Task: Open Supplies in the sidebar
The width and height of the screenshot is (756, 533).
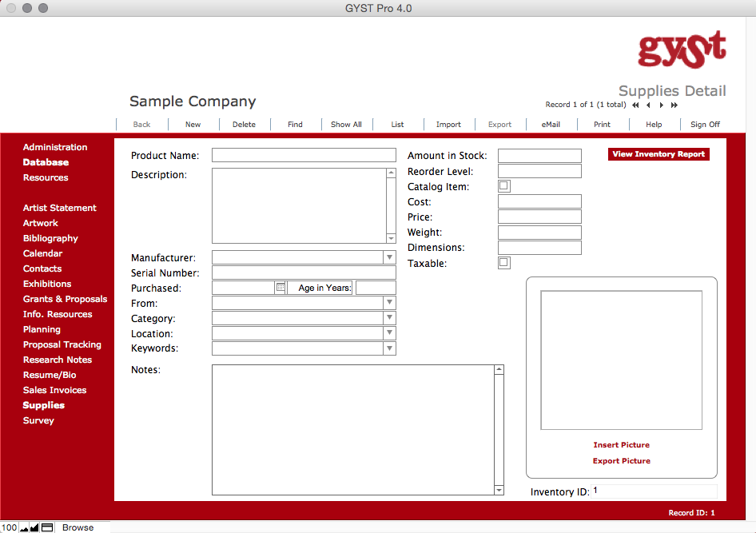Action: 43,405
